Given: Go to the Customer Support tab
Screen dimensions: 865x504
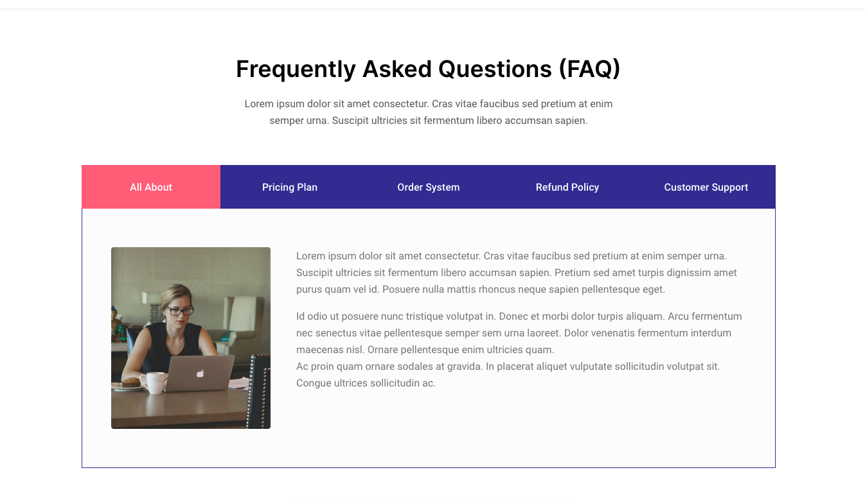Looking at the screenshot, I should 706,187.
